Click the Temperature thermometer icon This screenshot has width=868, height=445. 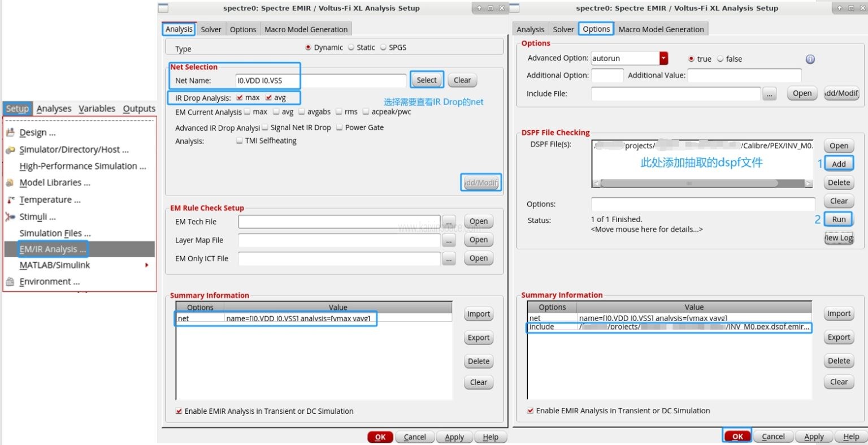click(10, 199)
